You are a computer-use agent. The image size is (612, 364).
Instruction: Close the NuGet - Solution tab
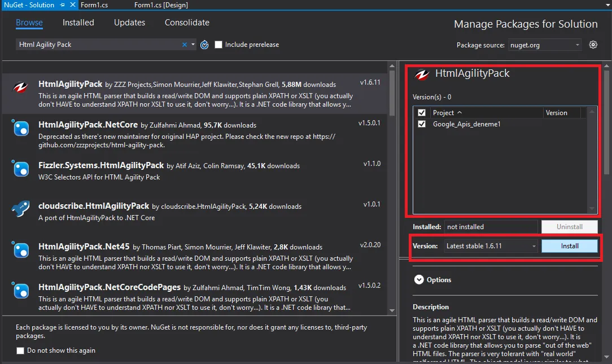(73, 5)
